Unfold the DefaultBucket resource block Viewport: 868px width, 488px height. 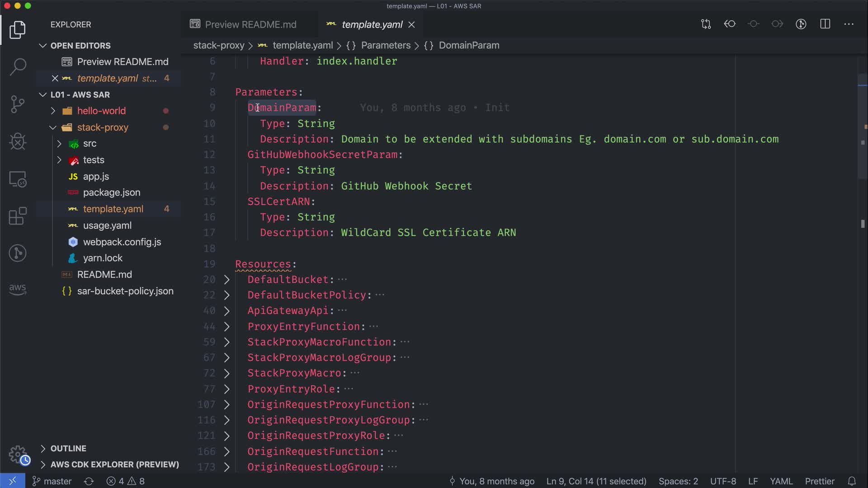click(x=227, y=280)
